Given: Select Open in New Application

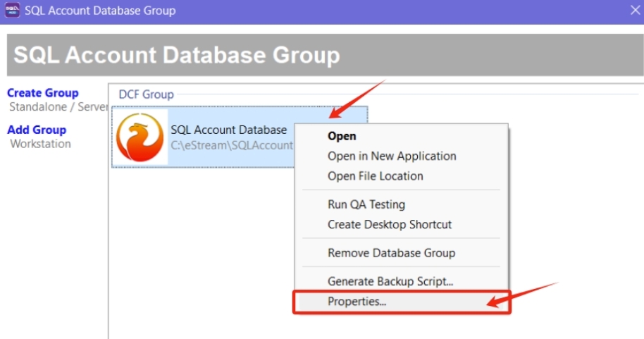Looking at the screenshot, I should (392, 156).
